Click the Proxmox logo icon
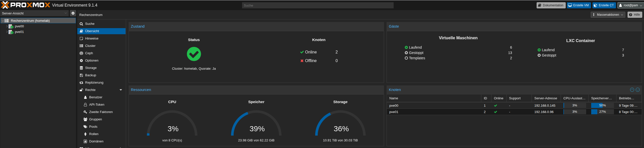Screen dimensions: 644x148 click(x=5, y=5)
